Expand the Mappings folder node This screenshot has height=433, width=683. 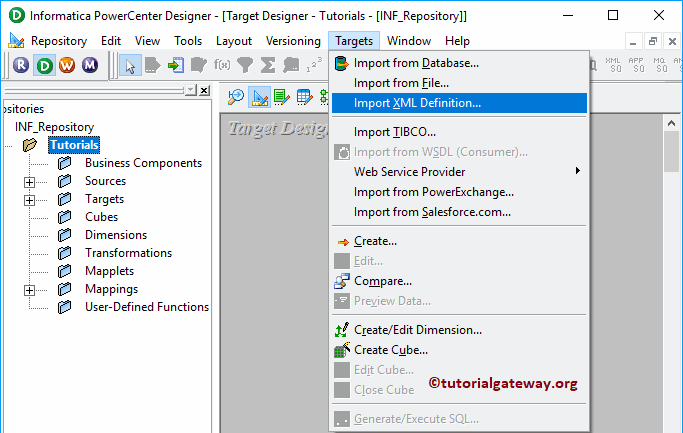click(29, 290)
